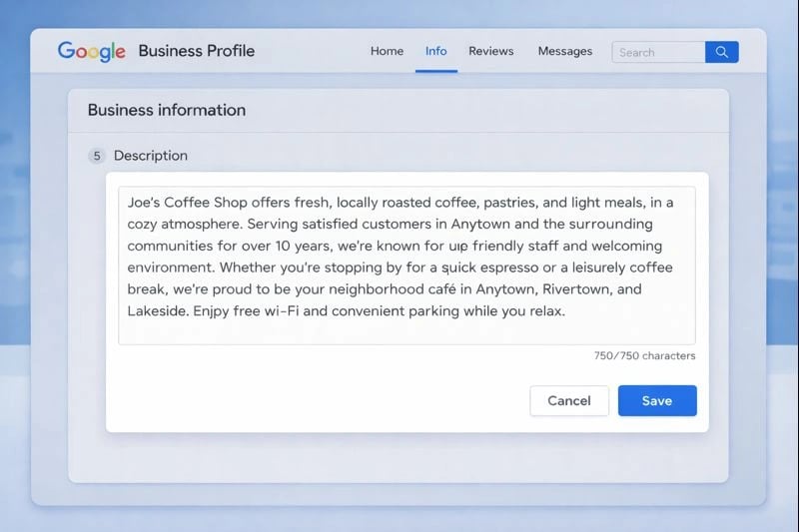Viewport: 799px width, 532px height.
Task: Click inside the description text area
Action: tap(406, 266)
